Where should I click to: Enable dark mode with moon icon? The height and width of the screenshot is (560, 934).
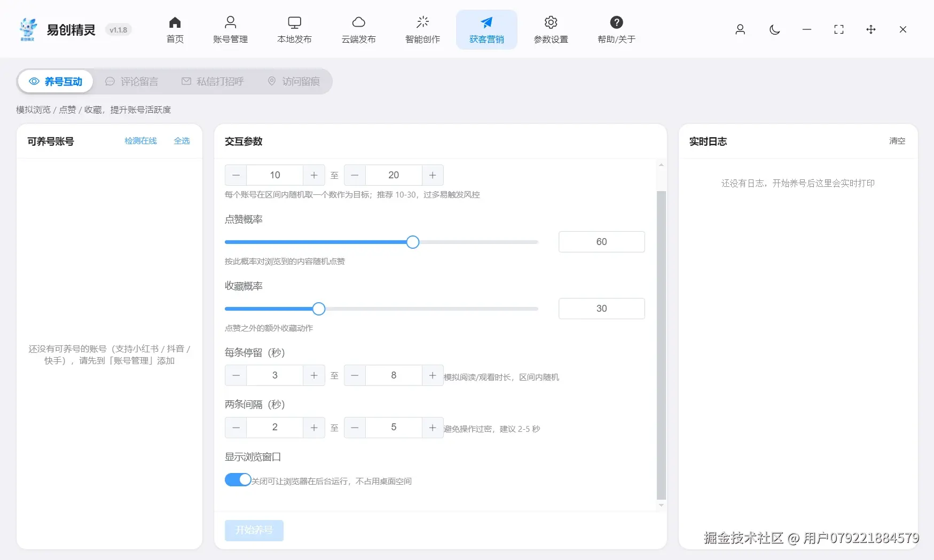[x=774, y=30]
